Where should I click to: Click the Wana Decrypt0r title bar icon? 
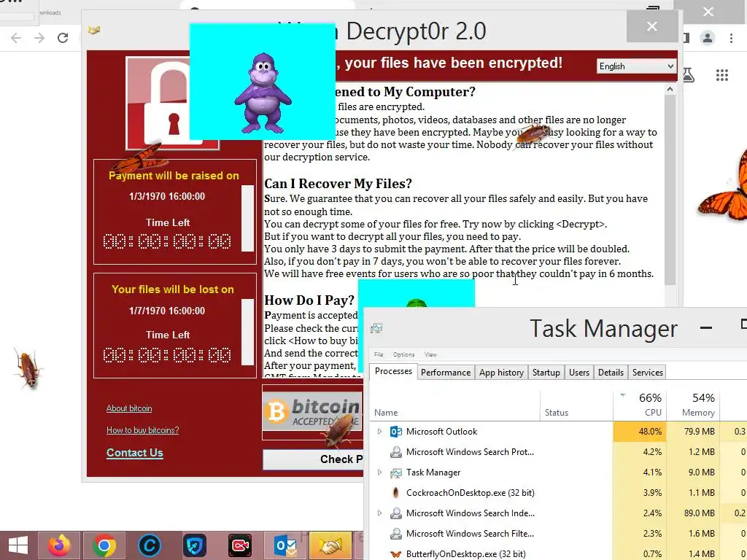94,31
